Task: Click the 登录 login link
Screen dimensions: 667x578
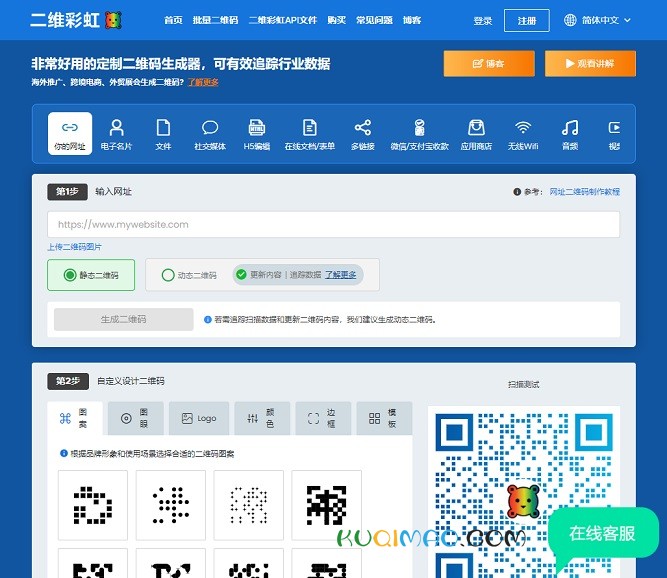Action: (x=483, y=20)
